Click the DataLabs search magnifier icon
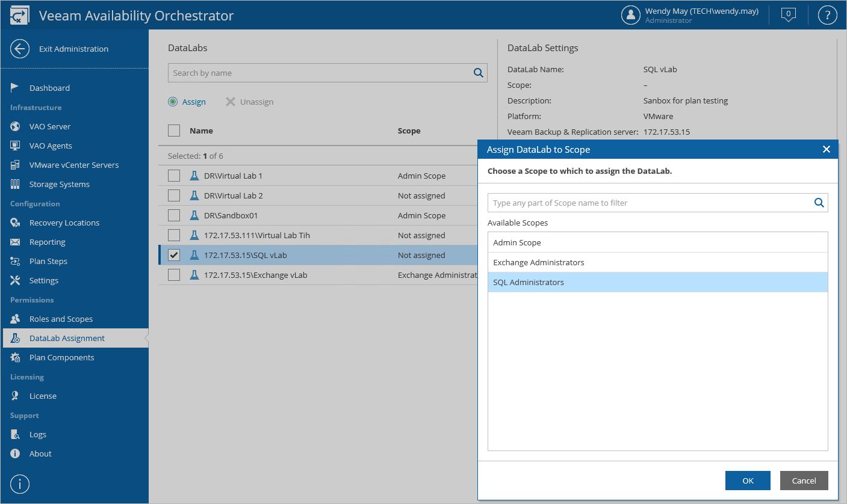Viewport: 847px width, 504px height. tap(479, 73)
